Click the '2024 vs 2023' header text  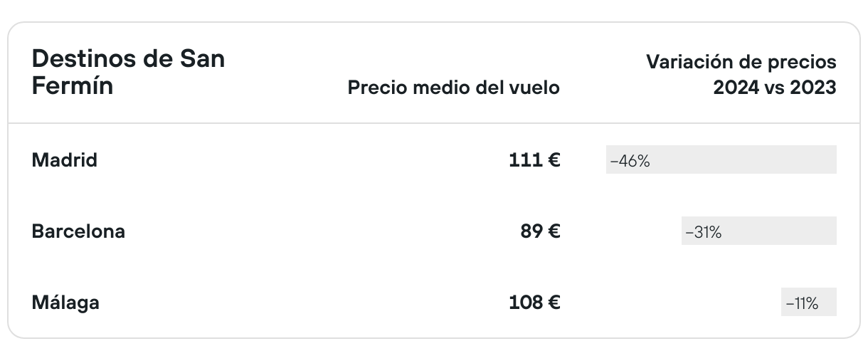click(775, 88)
